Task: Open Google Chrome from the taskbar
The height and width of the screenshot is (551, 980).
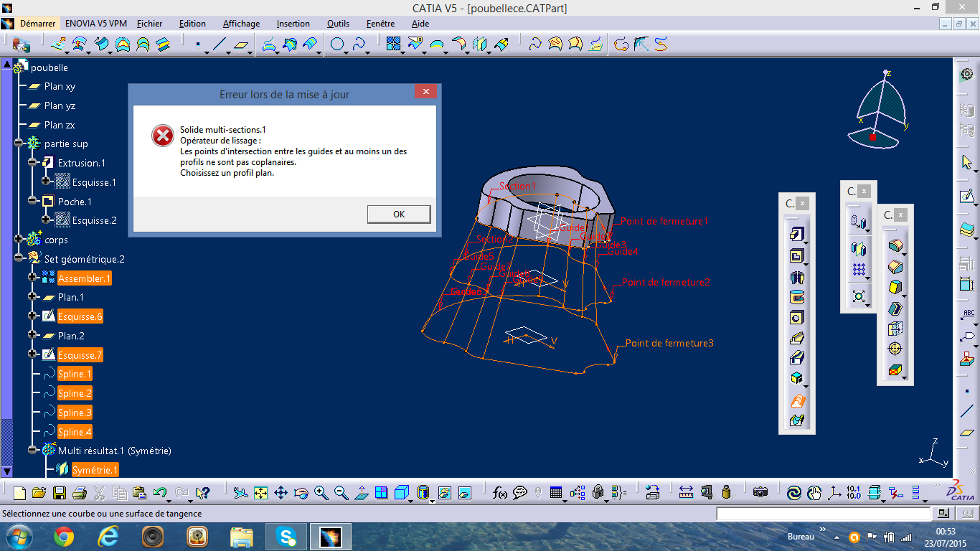Action: coord(63,536)
